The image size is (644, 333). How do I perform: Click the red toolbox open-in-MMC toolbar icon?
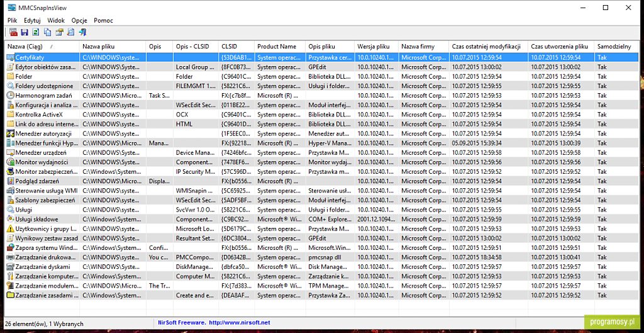pos(13,33)
